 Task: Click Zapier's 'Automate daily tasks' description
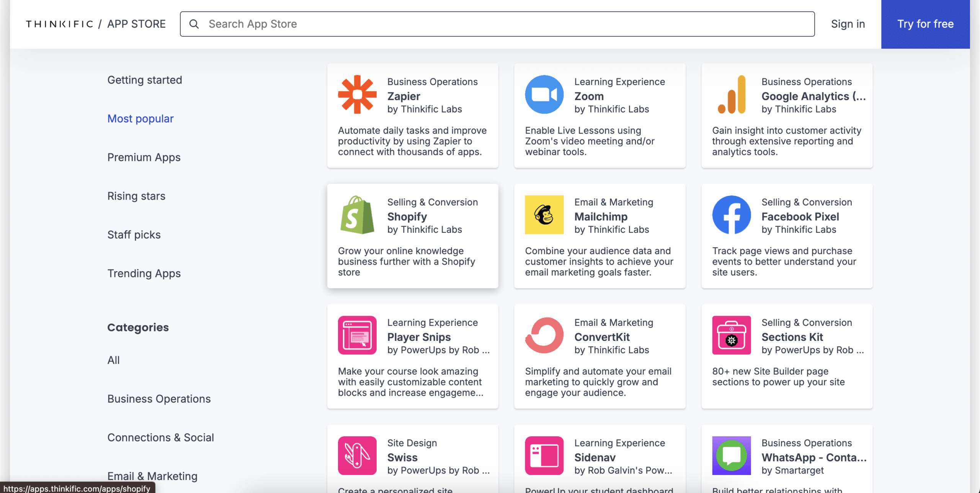[412, 141]
